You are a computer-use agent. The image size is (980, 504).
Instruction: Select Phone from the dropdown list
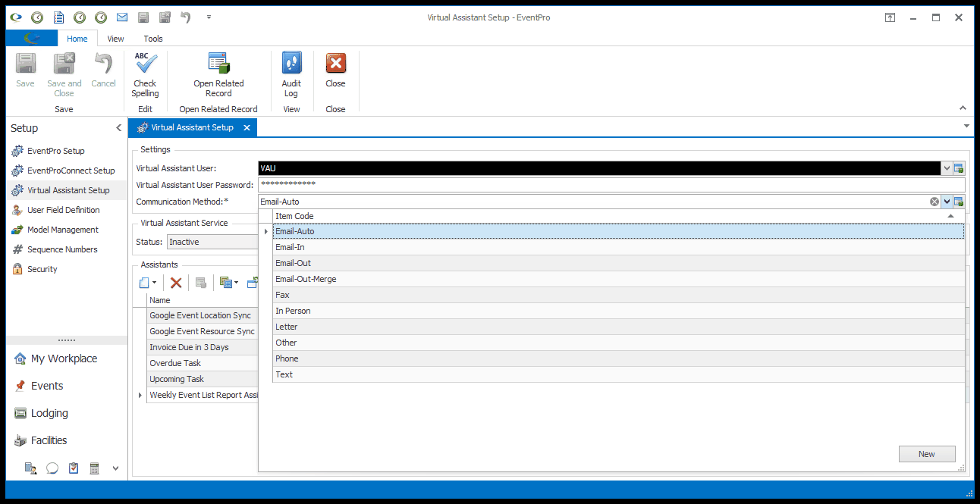(x=618, y=358)
